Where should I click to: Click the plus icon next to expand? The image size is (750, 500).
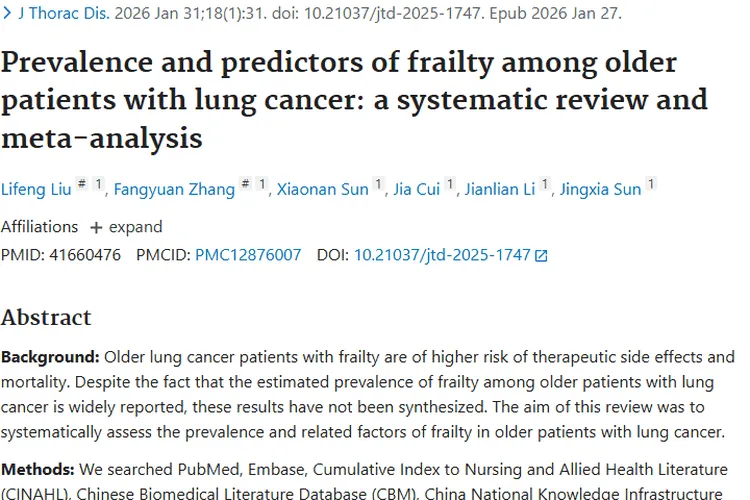click(x=96, y=227)
